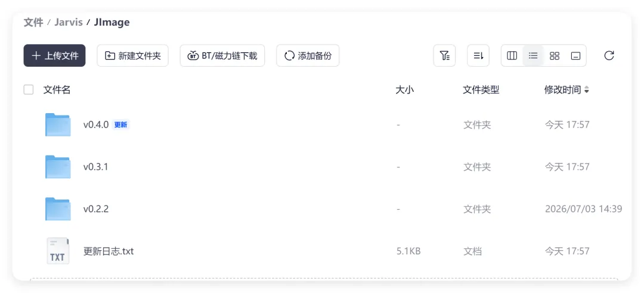Sort by 修改时间 using the arrow

coord(587,90)
